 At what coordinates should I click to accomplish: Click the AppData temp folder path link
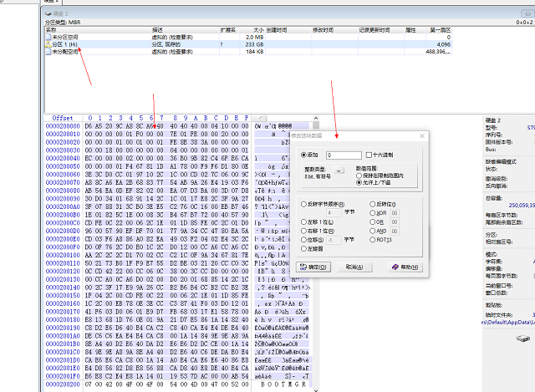508,322
